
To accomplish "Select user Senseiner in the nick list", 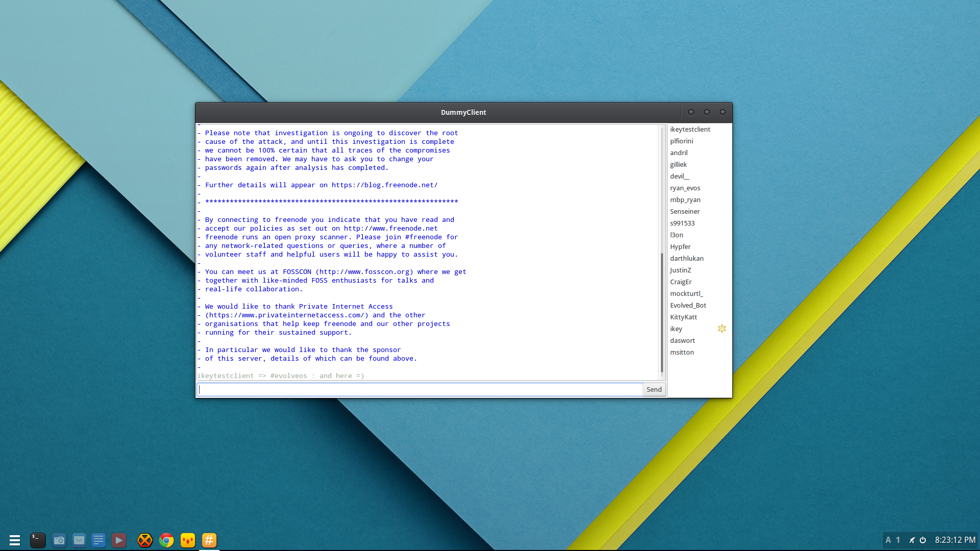I will 685,212.
